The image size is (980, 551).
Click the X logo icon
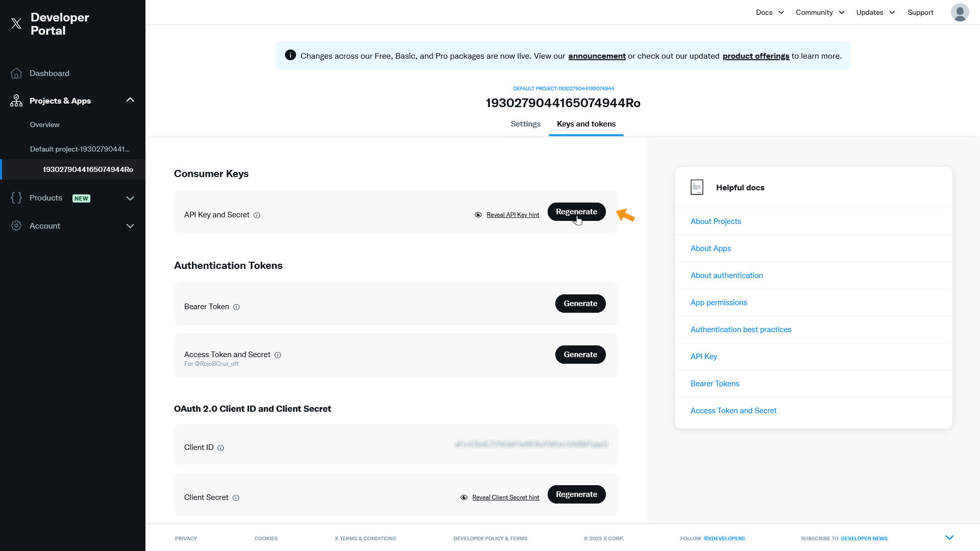(x=16, y=23)
